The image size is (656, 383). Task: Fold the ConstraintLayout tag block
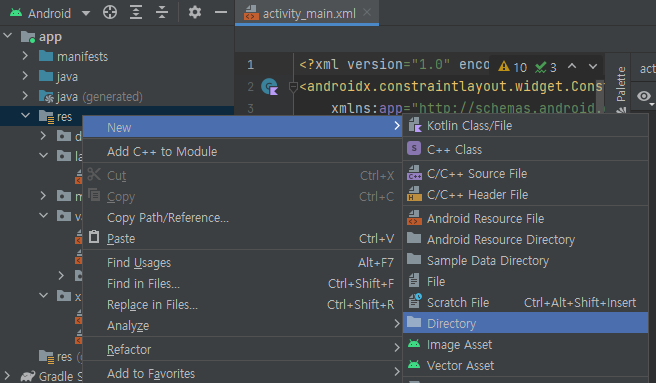(x=293, y=87)
